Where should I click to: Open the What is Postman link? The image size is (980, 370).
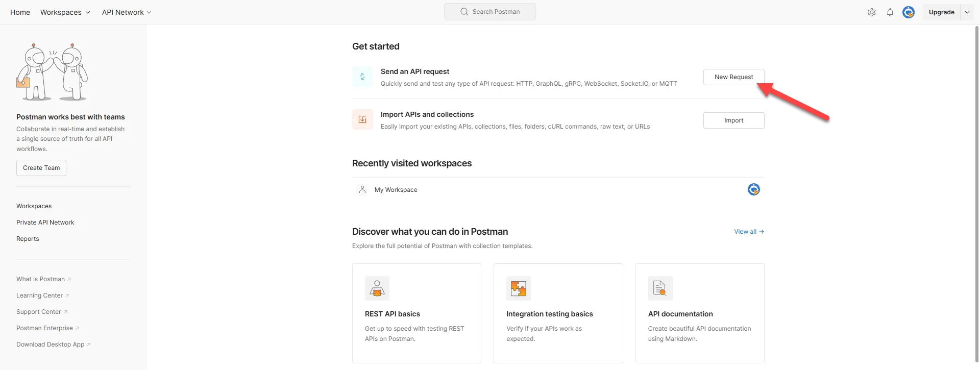click(x=43, y=279)
